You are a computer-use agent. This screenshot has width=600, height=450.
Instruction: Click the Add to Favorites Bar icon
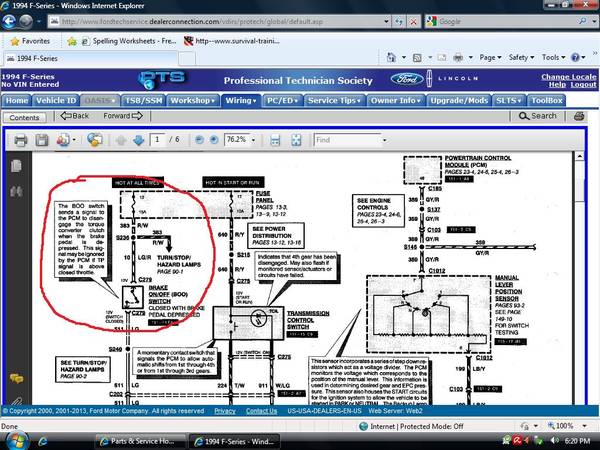(x=72, y=41)
